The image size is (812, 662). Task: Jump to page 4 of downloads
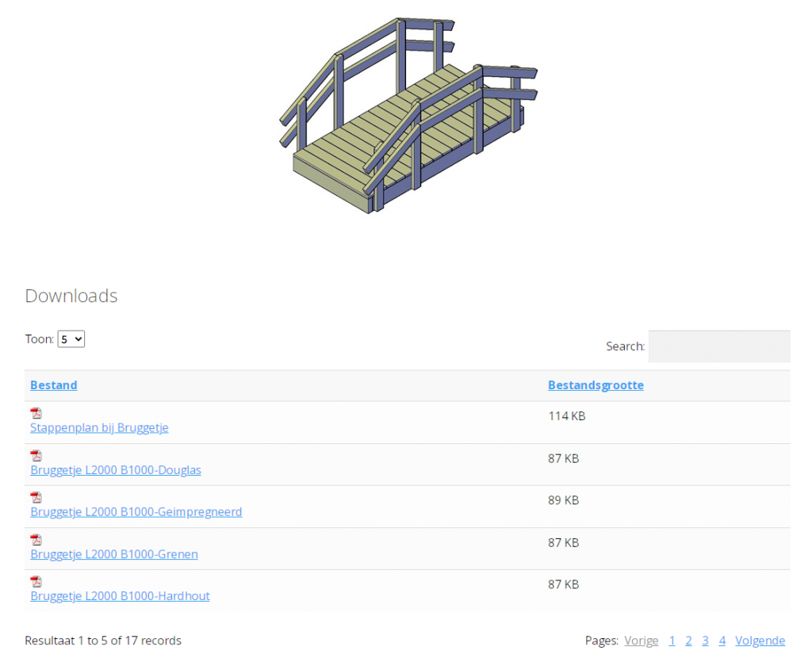click(x=722, y=641)
